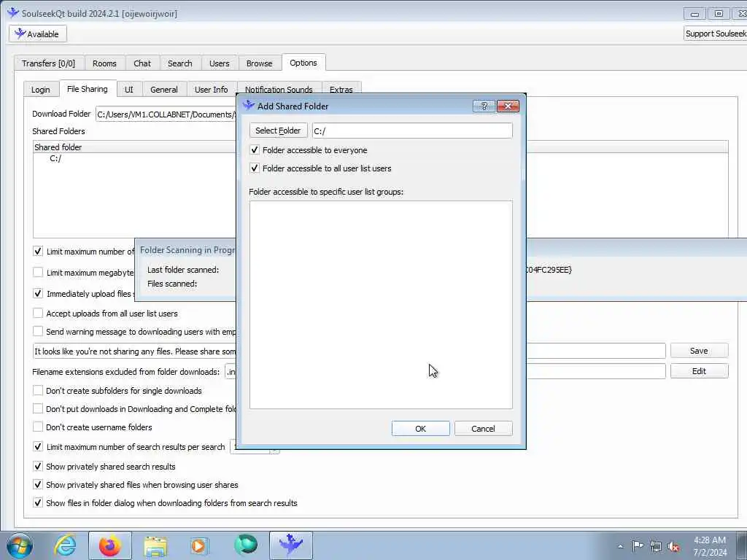Select the Browse tab
The height and width of the screenshot is (560, 747).
pos(259,63)
